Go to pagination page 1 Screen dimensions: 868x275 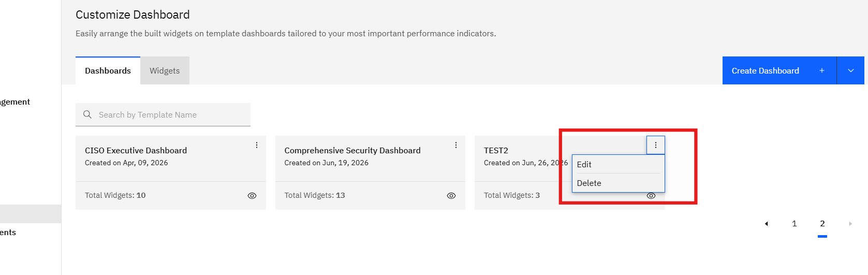coord(795,224)
